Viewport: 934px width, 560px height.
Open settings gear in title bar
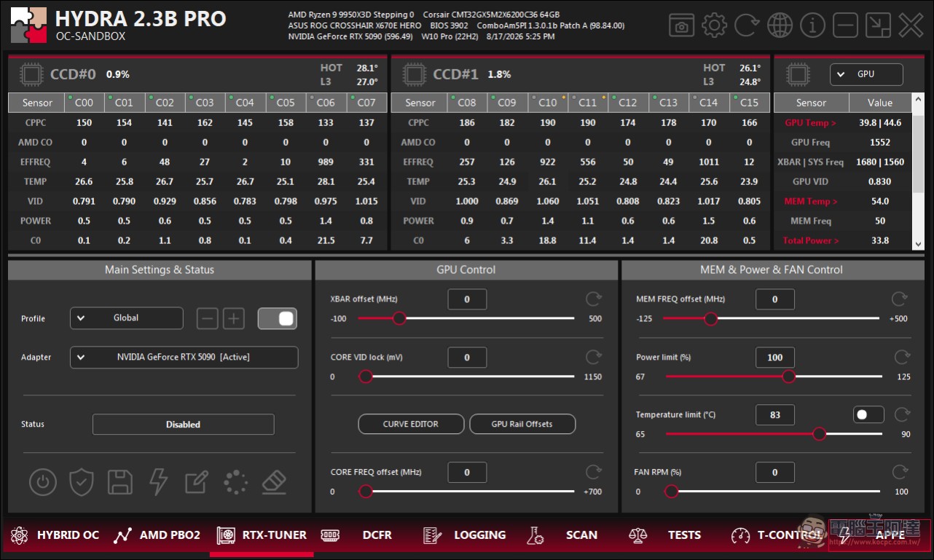(714, 25)
